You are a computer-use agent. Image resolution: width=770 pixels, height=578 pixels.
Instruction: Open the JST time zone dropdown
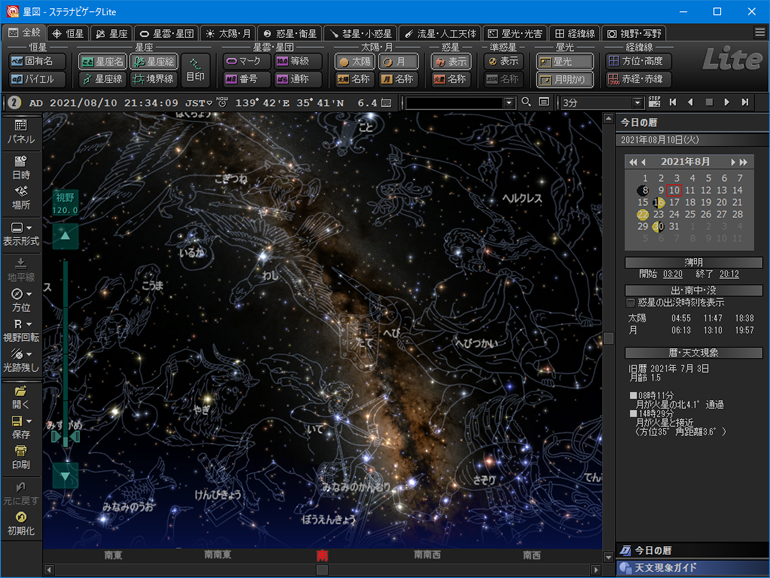point(210,103)
